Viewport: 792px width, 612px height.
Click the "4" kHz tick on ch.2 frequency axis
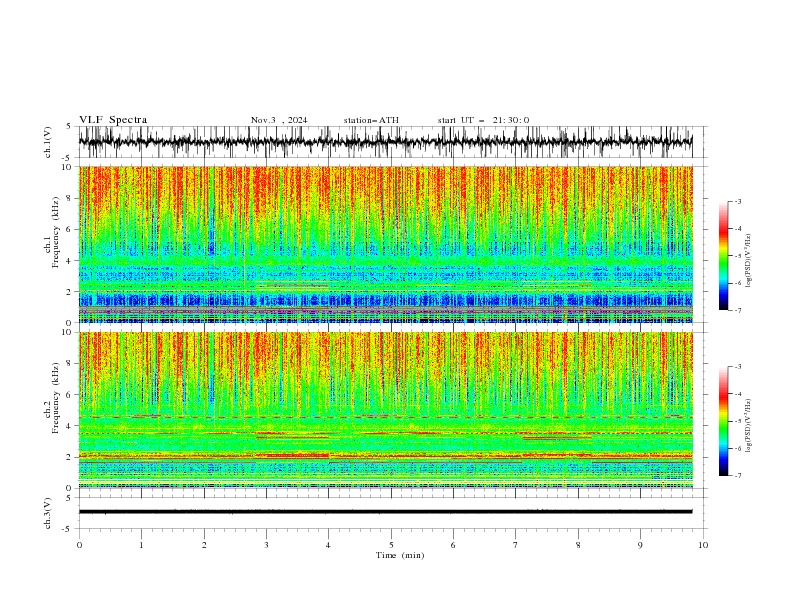70,426
